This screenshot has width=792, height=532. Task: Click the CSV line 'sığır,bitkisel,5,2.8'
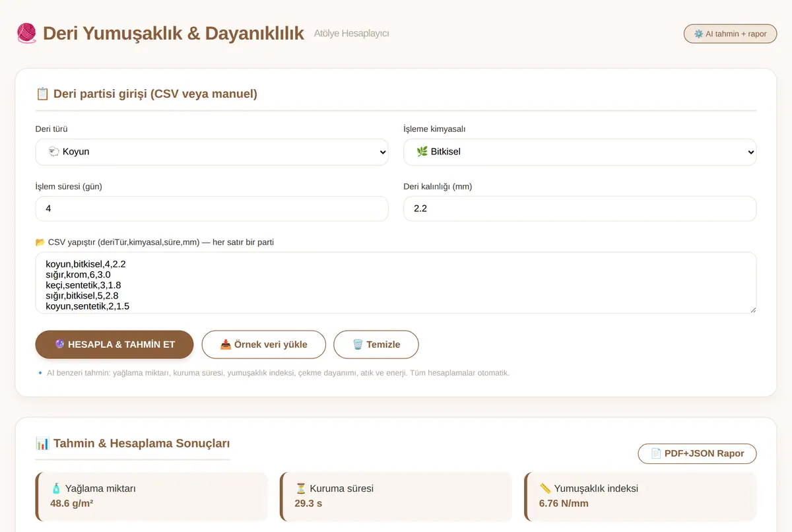82,296
